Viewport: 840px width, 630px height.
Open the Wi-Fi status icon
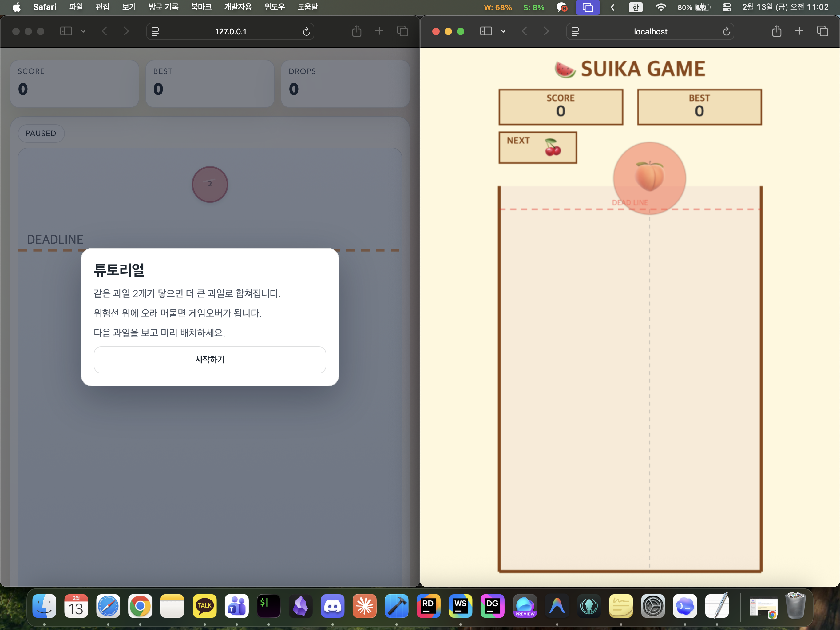[x=661, y=7]
